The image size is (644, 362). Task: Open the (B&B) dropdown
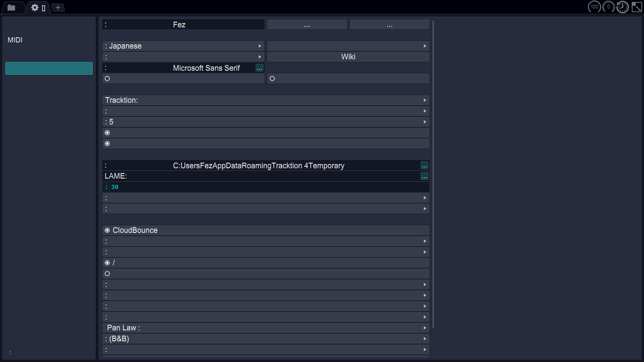pyautogui.click(x=265, y=339)
